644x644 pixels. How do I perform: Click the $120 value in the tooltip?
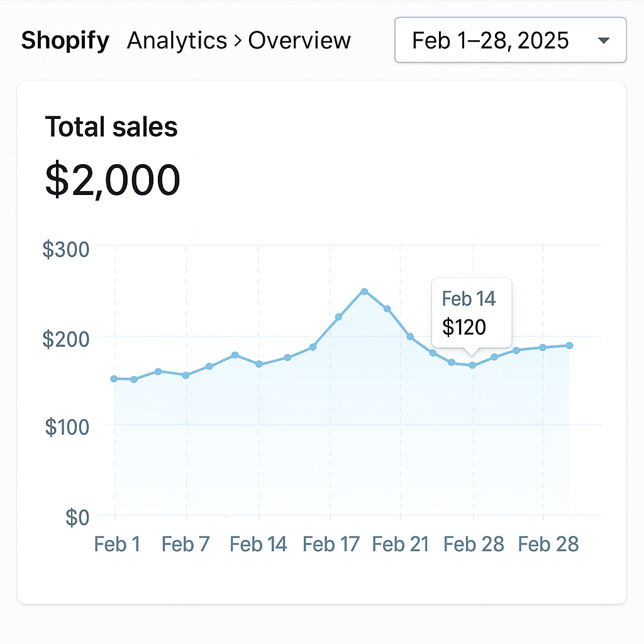[x=464, y=327]
